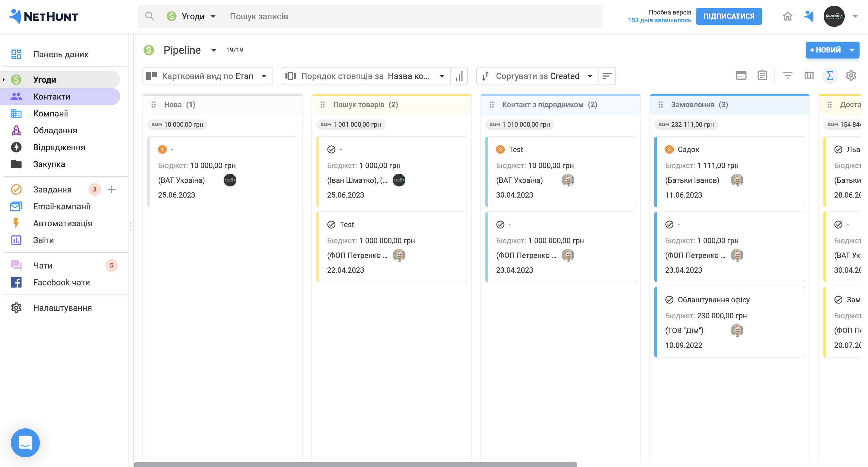Open the account menu arrow
The height and width of the screenshot is (467, 868).
pos(855,16)
